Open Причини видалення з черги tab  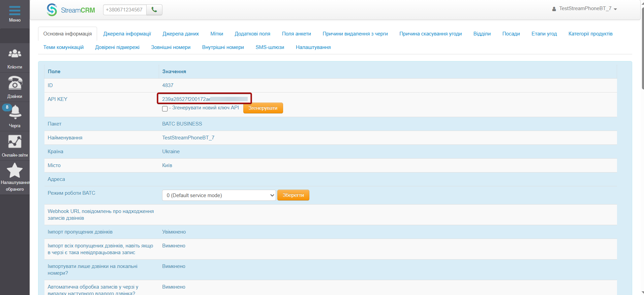coord(355,34)
